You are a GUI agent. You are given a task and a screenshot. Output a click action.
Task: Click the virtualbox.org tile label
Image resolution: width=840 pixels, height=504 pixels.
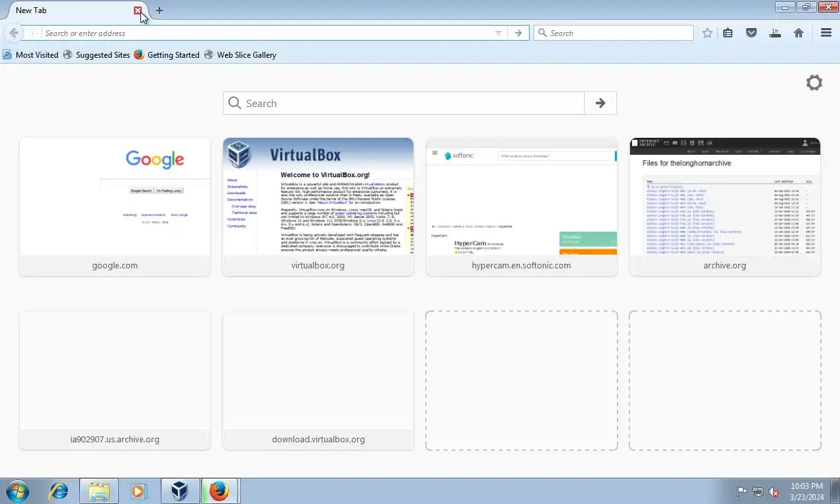click(x=318, y=266)
